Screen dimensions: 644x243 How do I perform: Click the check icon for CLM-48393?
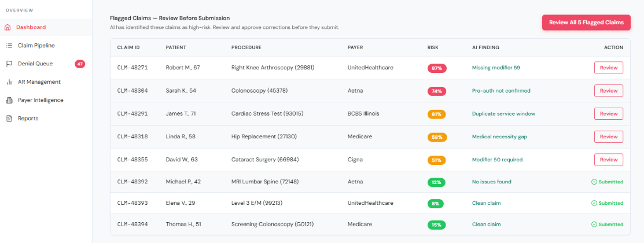pyautogui.click(x=594, y=203)
